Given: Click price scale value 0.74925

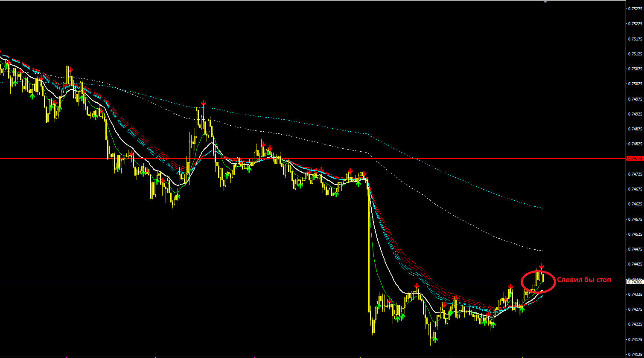Looking at the screenshot, I should (x=635, y=114).
